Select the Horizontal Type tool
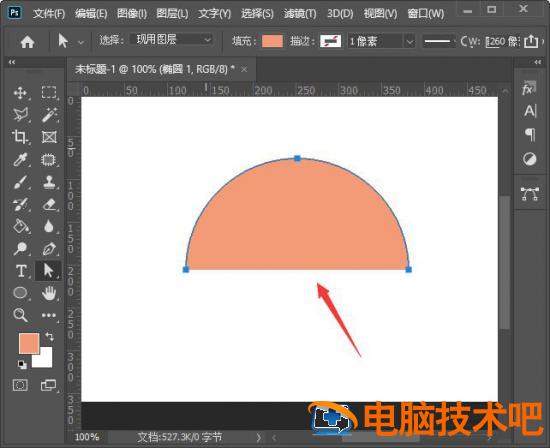This screenshot has width=550, height=448. pyautogui.click(x=21, y=271)
